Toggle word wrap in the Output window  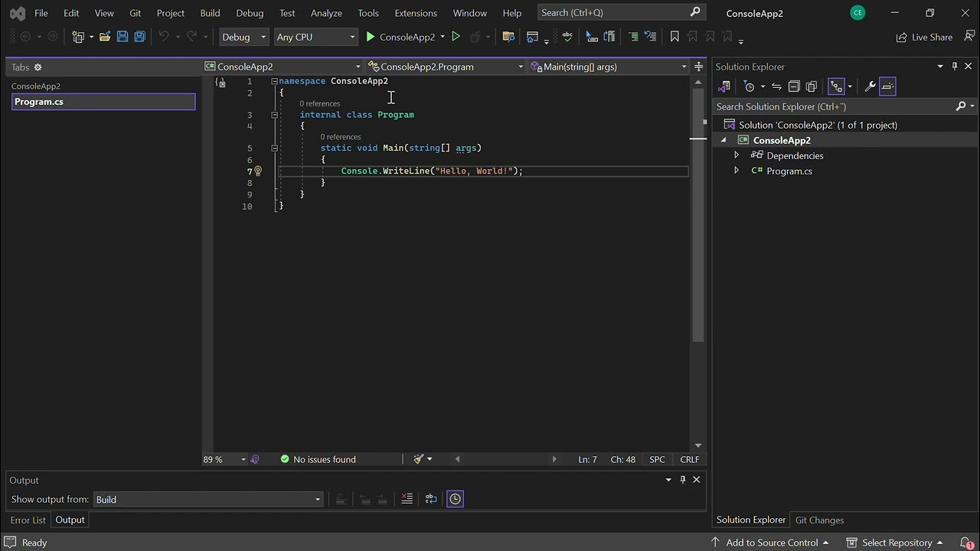point(431,499)
